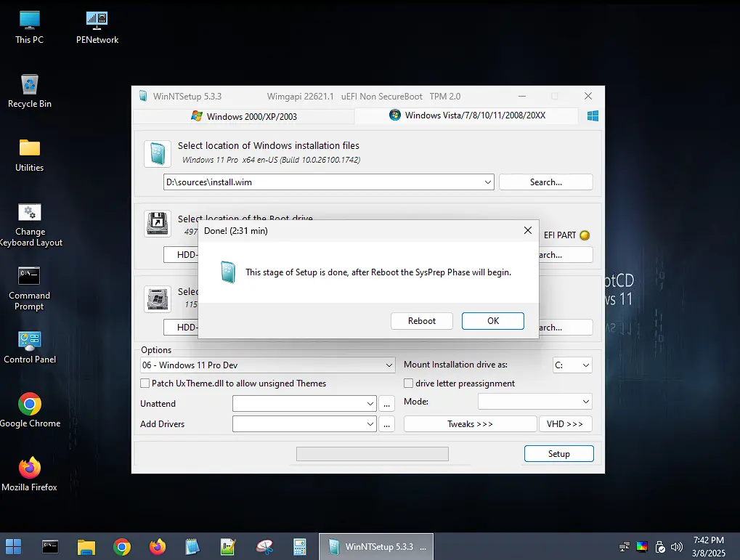Expand the install.wim location dropdown
This screenshot has height=560, width=740.
coord(488,182)
